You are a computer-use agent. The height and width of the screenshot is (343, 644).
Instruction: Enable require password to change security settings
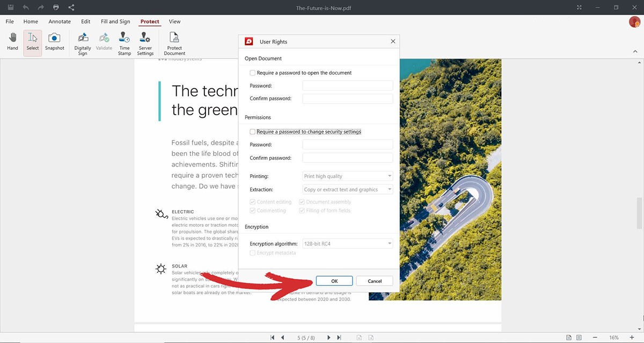click(x=253, y=132)
